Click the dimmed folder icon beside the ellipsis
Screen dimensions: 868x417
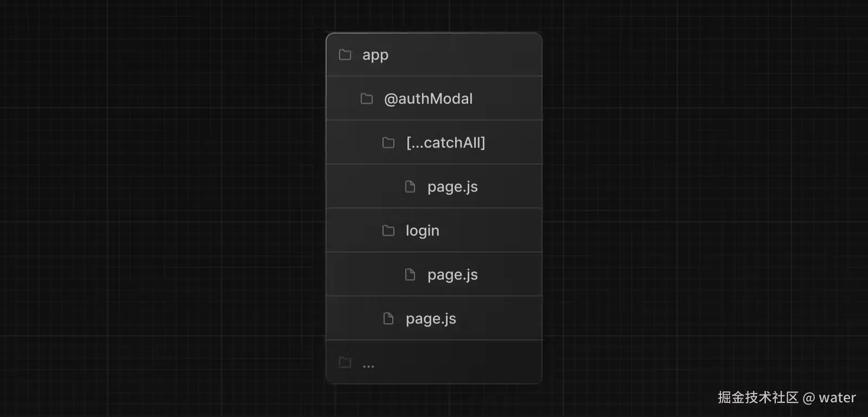tap(345, 362)
